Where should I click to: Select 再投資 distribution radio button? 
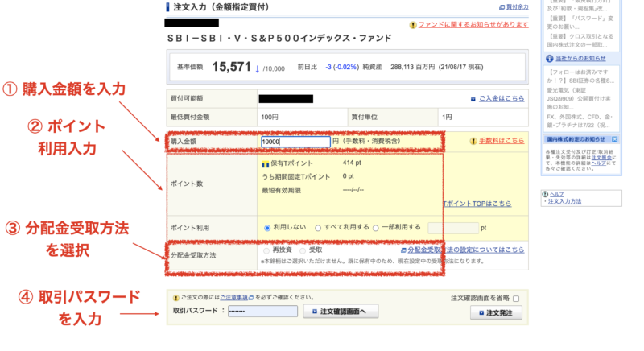[x=266, y=251]
